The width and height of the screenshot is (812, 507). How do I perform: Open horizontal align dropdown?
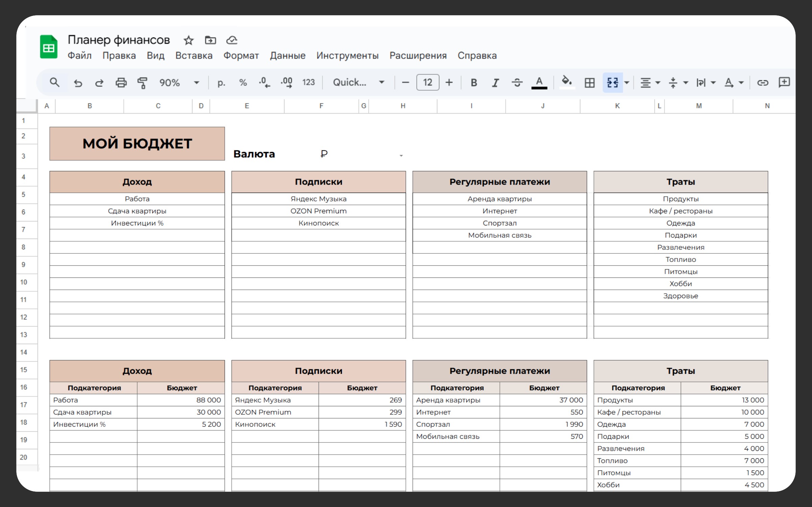click(650, 83)
